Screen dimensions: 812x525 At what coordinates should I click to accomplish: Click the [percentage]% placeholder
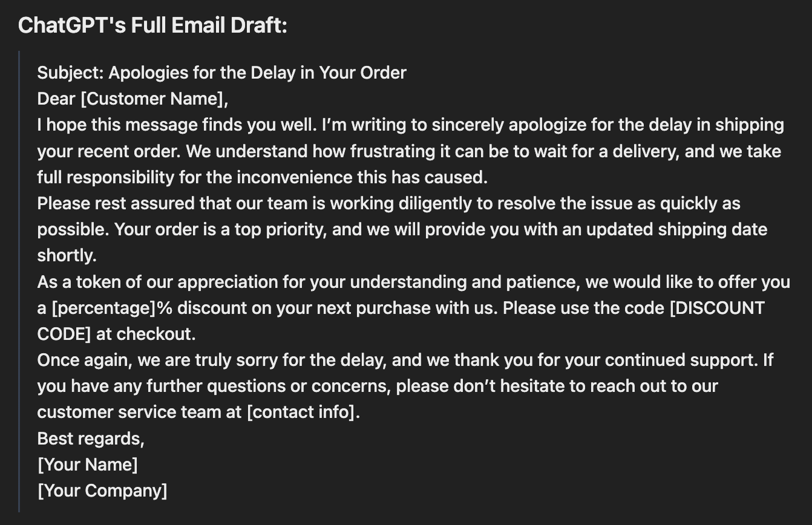point(113,308)
